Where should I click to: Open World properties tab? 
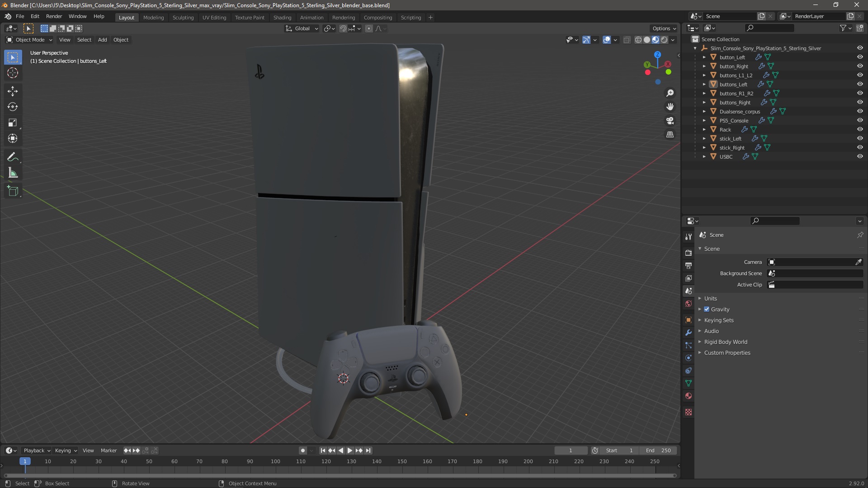pyautogui.click(x=689, y=304)
